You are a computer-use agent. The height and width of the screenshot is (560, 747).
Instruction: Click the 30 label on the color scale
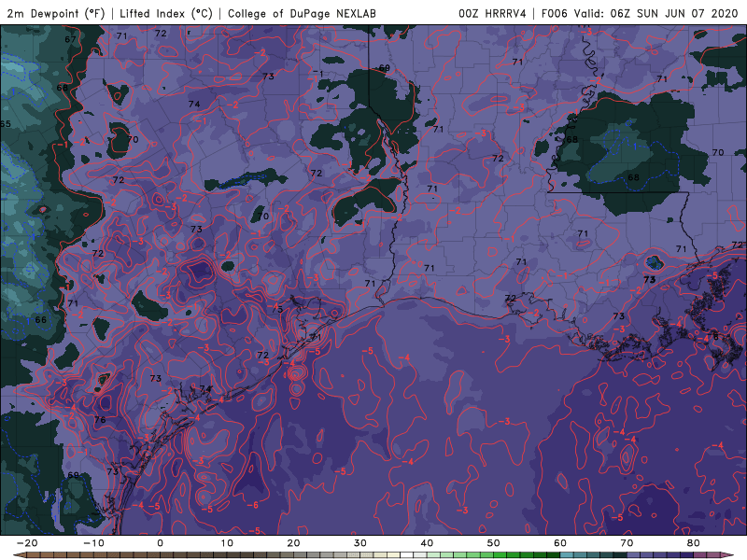[x=360, y=543]
